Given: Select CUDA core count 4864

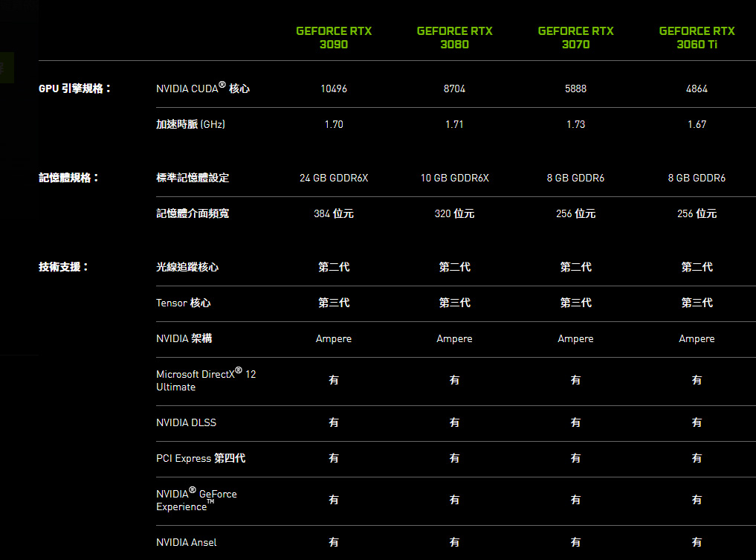Looking at the screenshot, I should pos(697,88).
